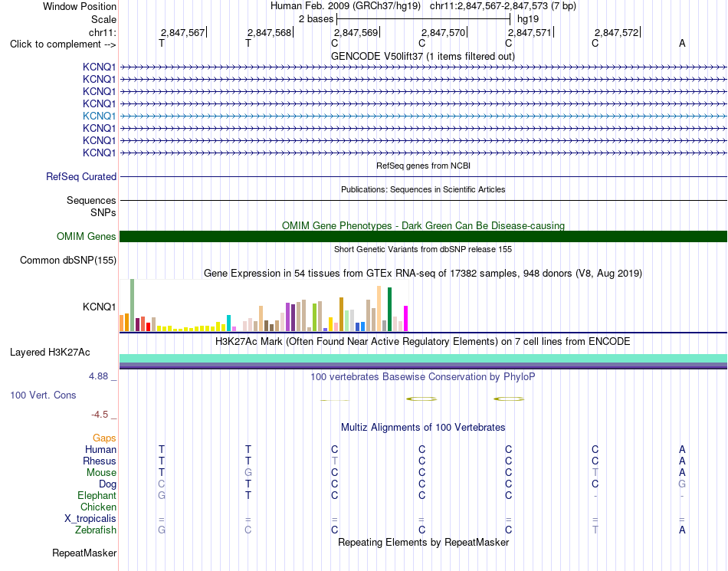Click the RefSeq Curated track label

(80, 177)
